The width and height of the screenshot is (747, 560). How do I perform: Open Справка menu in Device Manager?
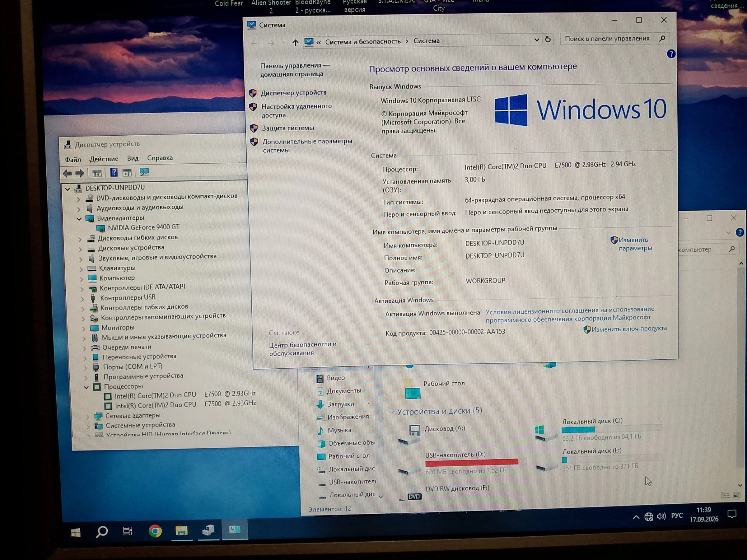coord(160,158)
